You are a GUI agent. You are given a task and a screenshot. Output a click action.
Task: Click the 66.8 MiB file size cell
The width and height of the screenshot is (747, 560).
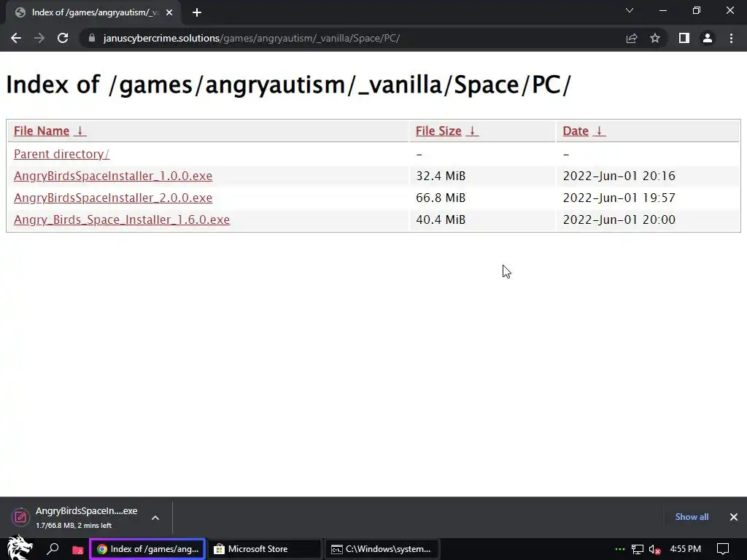441,198
